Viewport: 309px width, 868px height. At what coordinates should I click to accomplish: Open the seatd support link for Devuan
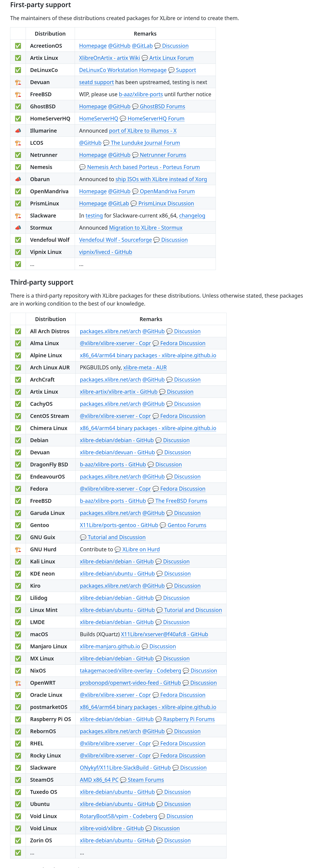pyautogui.click(x=96, y=82)
